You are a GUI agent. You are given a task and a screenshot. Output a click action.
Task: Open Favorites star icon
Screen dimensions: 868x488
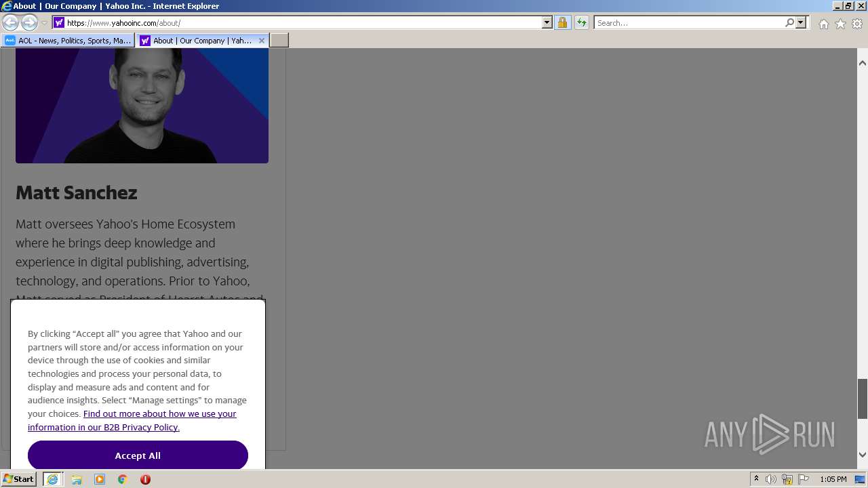(x=840, y=24)
